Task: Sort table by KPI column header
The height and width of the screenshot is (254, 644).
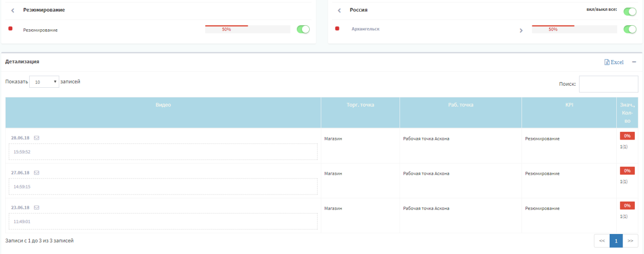Action: tap(569, 112)
